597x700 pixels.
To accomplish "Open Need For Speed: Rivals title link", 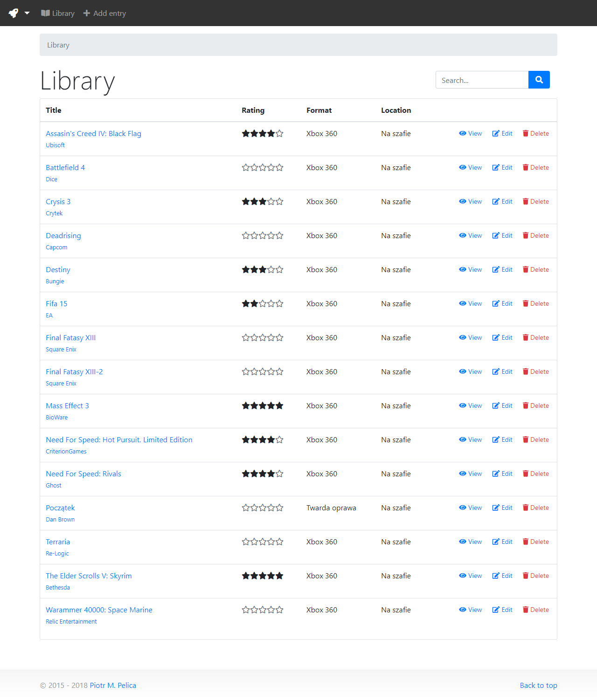I will point(83,474).
